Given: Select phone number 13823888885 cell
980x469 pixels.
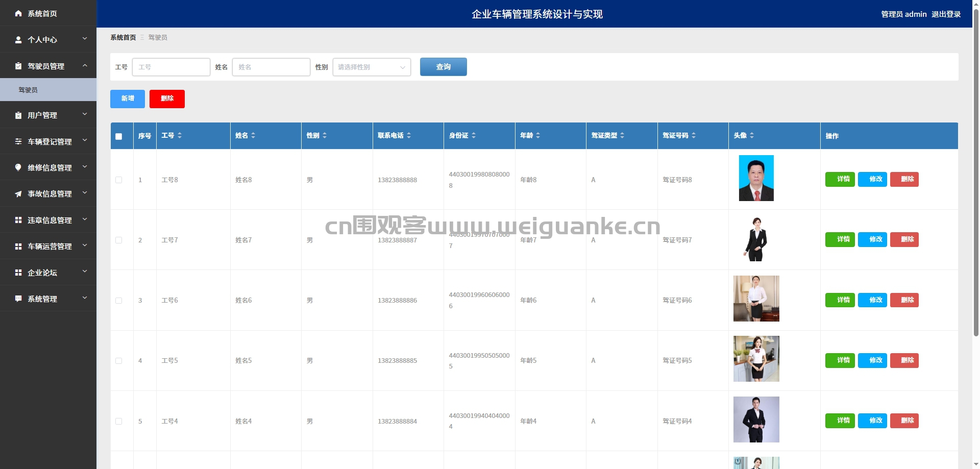Looking at the screenshot, I should coord(397,361).
